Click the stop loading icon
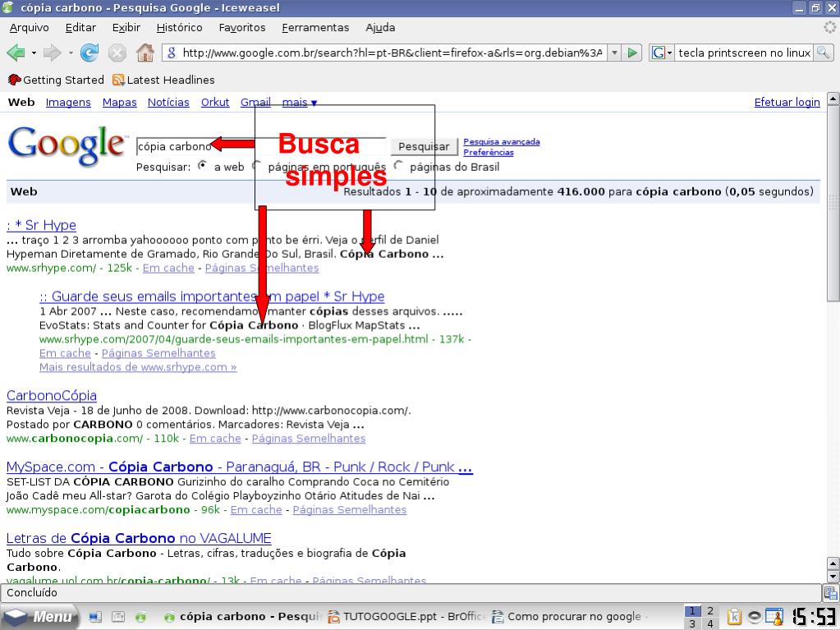The image size is (840, 630). tap(117, 53)
